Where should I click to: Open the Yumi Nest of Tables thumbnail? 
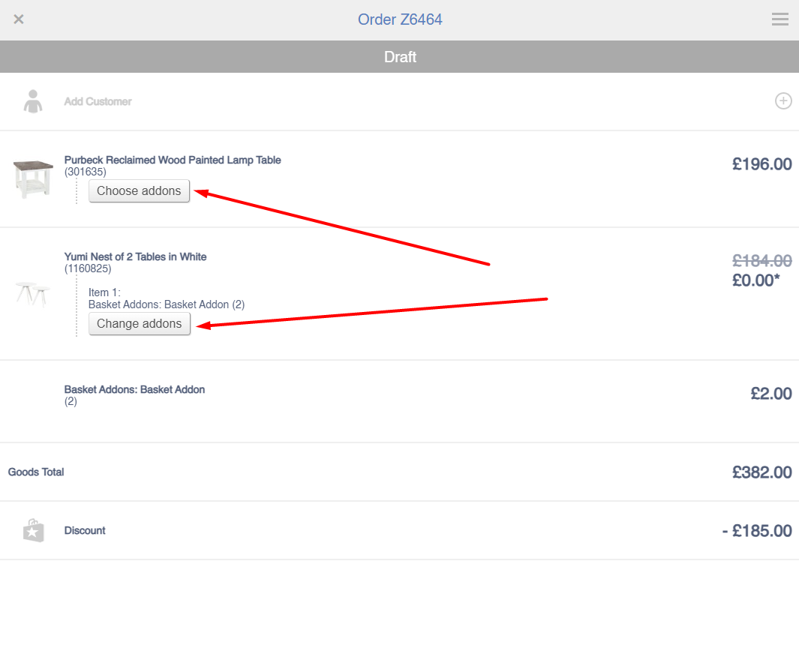click(33, 293)
